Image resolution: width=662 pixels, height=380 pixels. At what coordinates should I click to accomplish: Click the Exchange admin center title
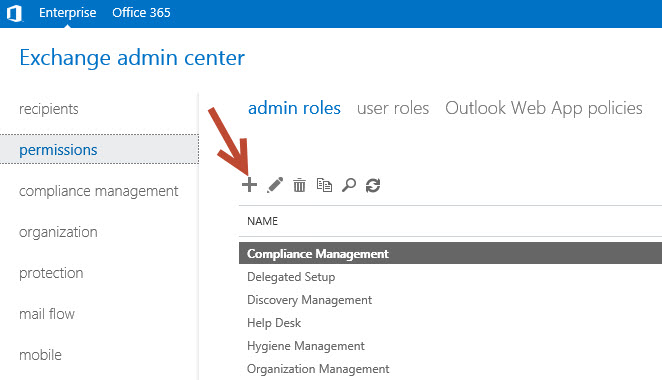(x=132, y=58)
